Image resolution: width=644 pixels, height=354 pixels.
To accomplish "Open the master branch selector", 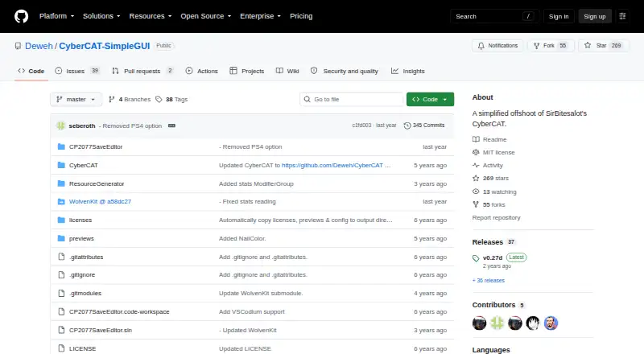I will pyautogui.click(x=76, y=100).
